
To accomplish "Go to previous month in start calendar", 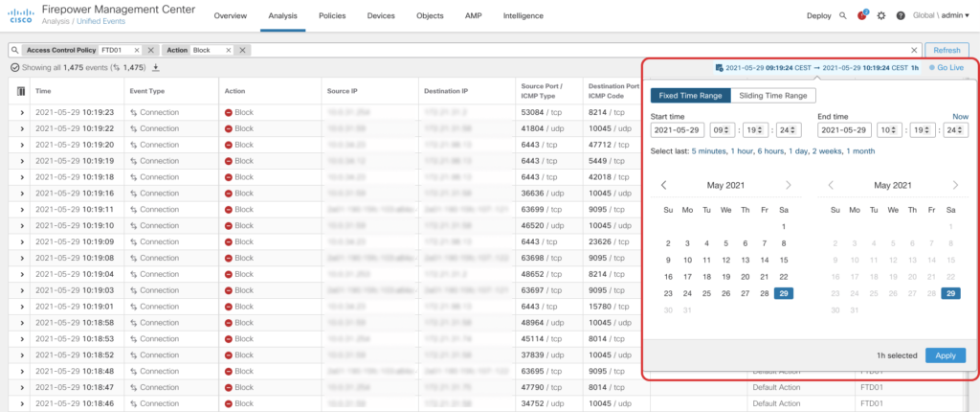I will click(x=664, y=185).
